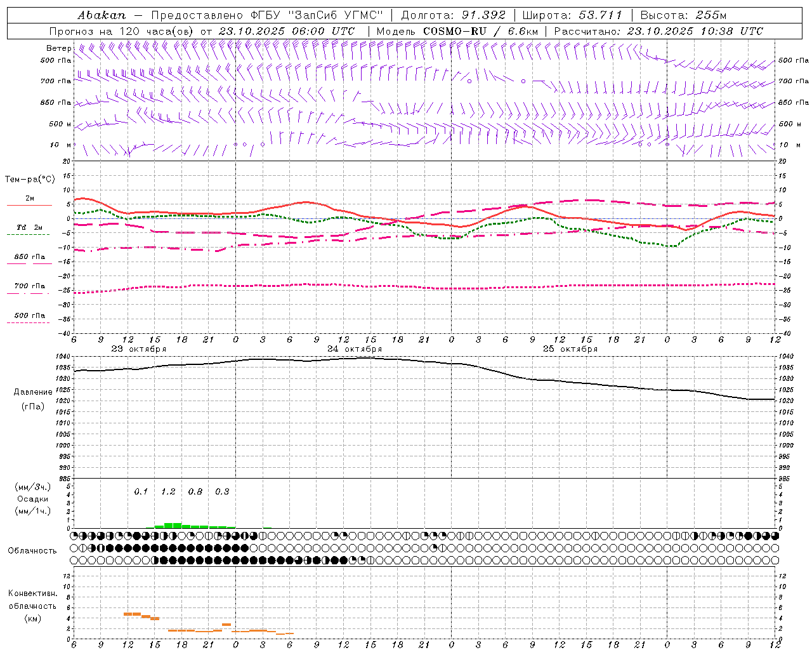Image resolution: width=812 pixels, height=650 pixels.
Task: Click the Давление axis title
Action: coord(33,392)
